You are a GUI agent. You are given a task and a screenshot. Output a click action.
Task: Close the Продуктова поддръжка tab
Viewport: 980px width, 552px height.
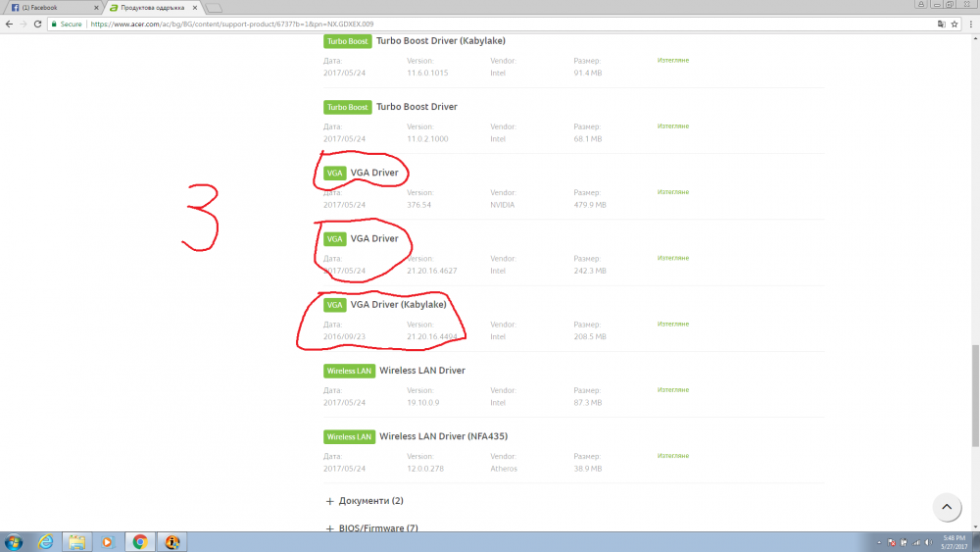point(195,8)
